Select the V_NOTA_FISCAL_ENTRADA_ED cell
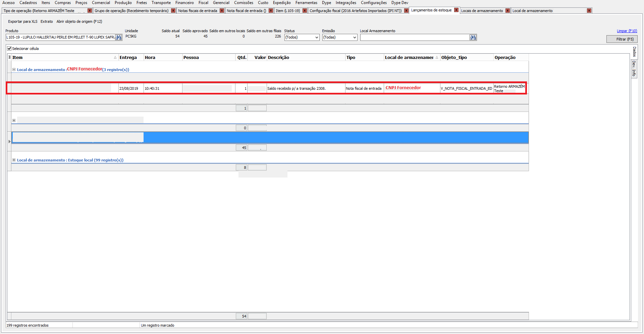The image size is (644, 334). point(467,88)
